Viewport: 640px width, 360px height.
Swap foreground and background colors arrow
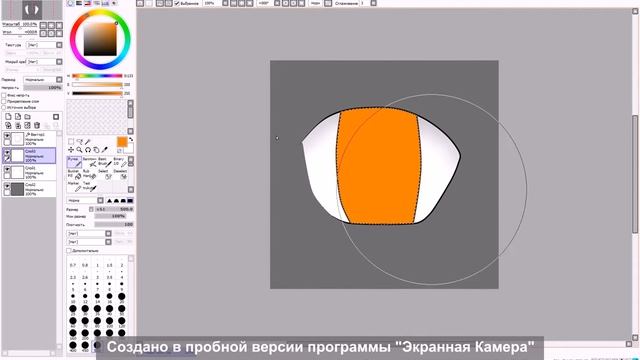click(x=131, y=140)
